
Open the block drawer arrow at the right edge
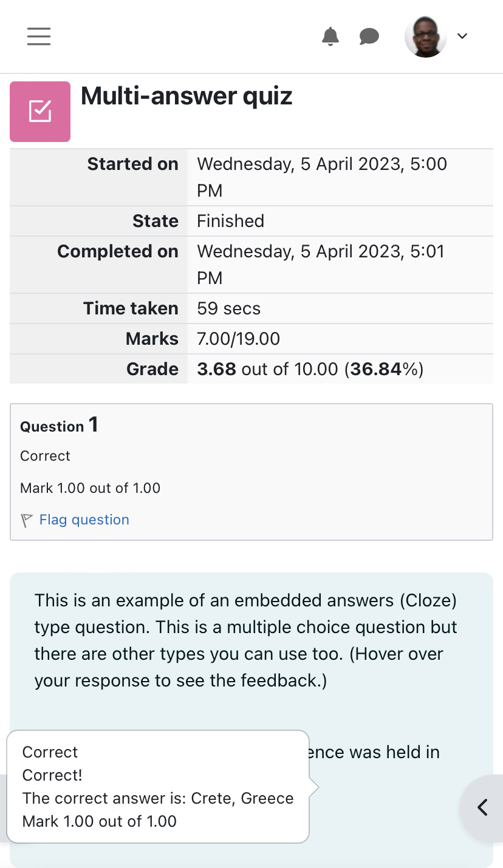482,807
